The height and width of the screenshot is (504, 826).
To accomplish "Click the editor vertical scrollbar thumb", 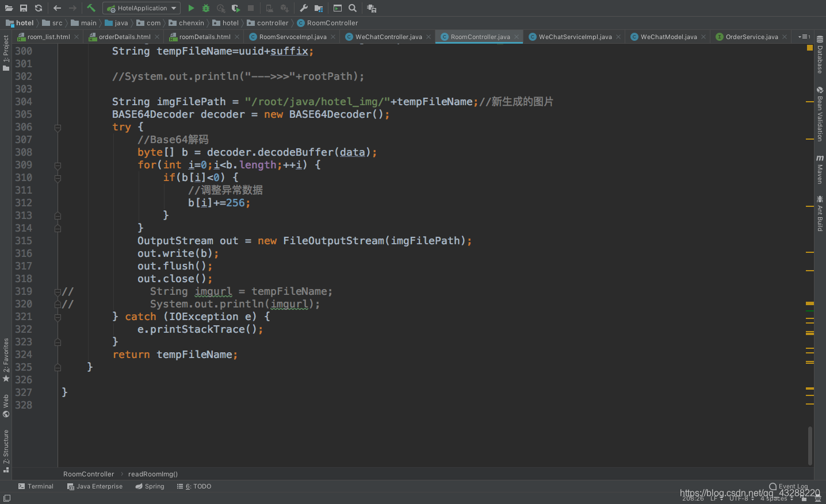I will (x=810, y=445).
